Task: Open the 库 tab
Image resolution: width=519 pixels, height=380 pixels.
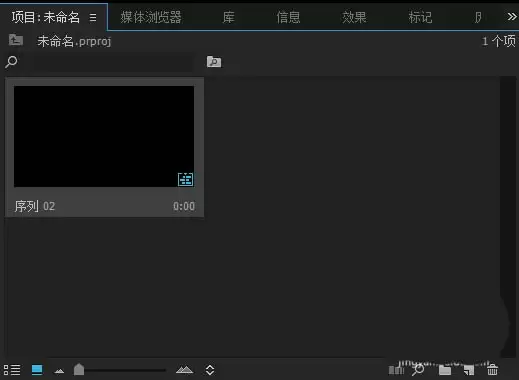Action: point(228,17)
